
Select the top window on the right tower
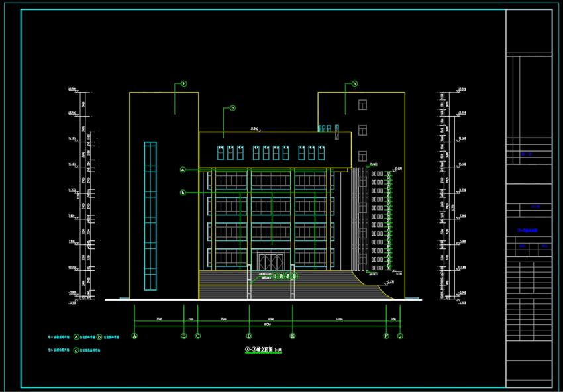point(363,105)
